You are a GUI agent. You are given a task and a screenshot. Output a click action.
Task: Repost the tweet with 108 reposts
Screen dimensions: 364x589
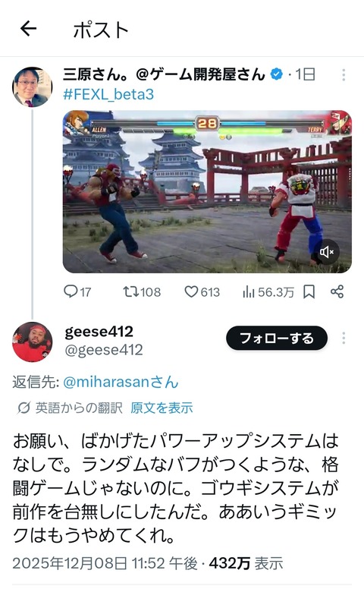click(131, 291)
